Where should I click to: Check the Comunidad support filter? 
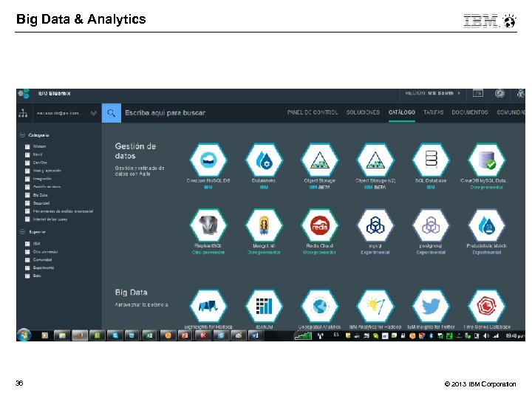click(x=27, y=260)
